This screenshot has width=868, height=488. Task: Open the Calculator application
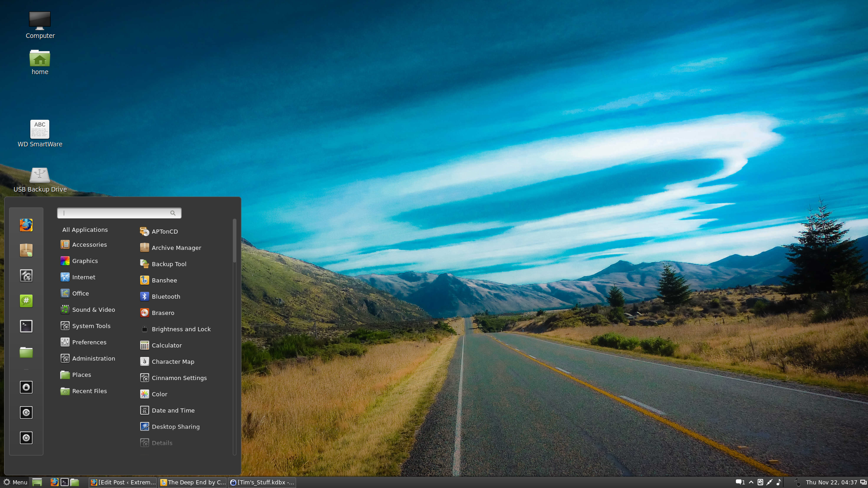(166, 344)
